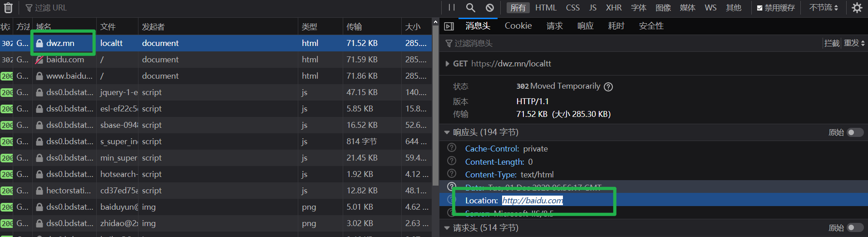This screenshot has width=868, height=237.
Task: Click help icon next to Cache-Control header
Action: pos(452,148)
